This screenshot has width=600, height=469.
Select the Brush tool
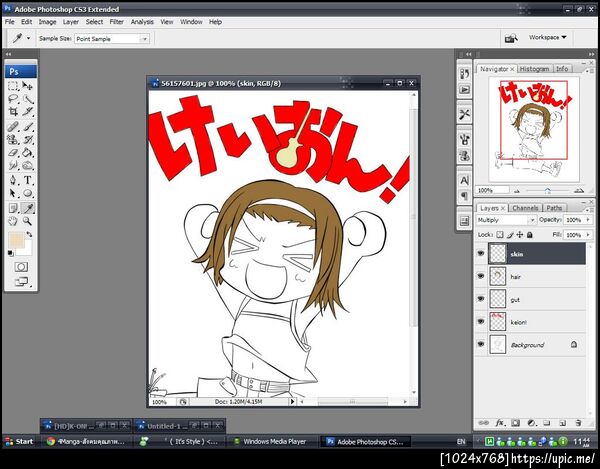tap(28, 126)
